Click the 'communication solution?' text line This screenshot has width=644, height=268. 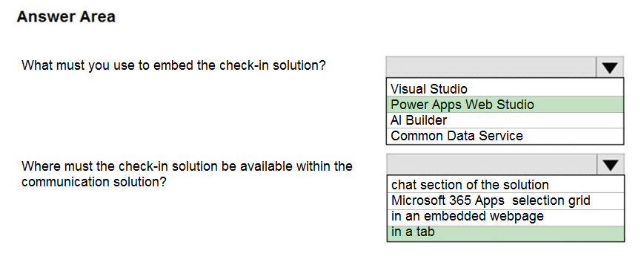pos(93,182)
